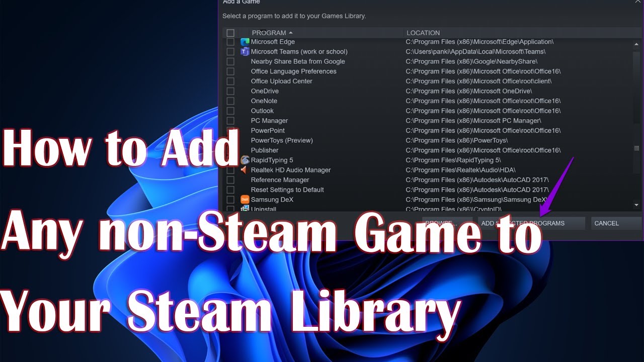Click the Microsoft OneDrive location path
This screenshot has height=362, width=644.
[469, 91]
